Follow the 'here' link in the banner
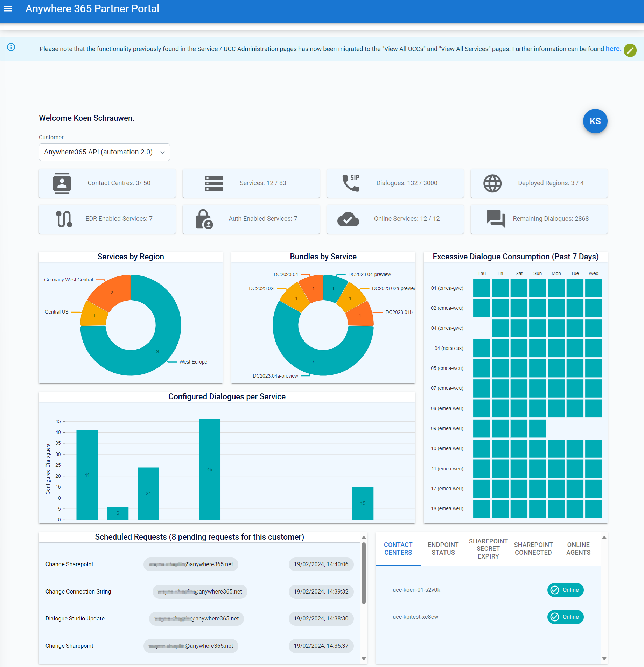 613,49
